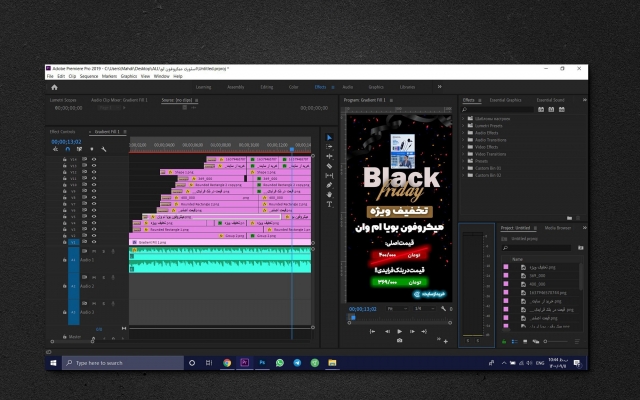Open workspace overflow chevrons
Screen dimensions: 640x400
pyautogui.click(x=440, y=87)
